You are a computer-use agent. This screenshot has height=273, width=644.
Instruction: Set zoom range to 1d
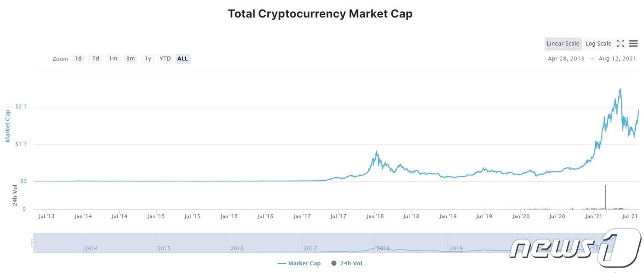point(78,58)
